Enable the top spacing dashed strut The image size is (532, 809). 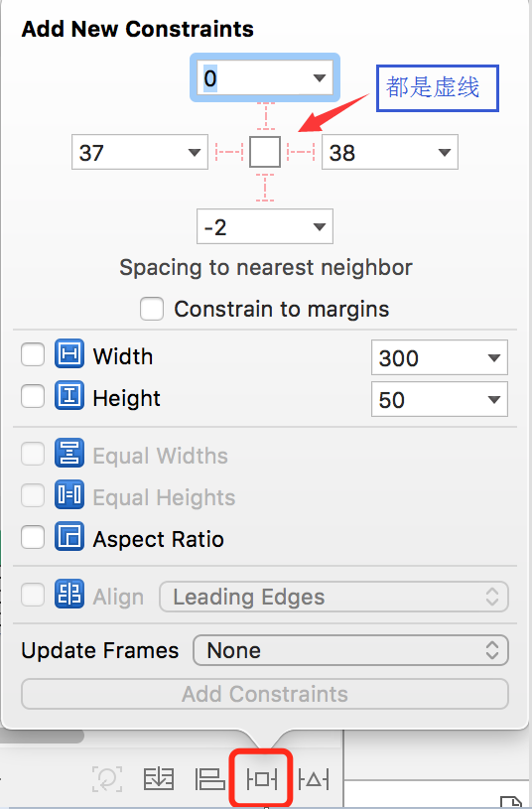pos(265,116)
